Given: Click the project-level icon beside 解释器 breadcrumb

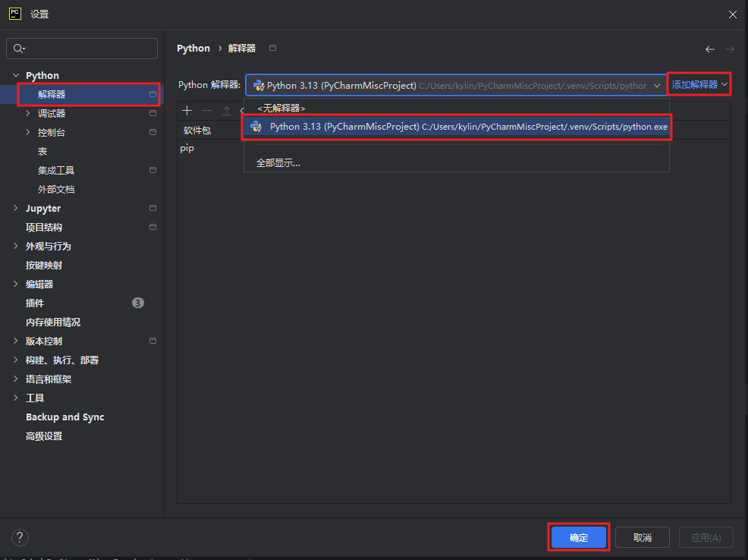Looking at the screenshot, I should pyautogui.click(x=272, y=48).
